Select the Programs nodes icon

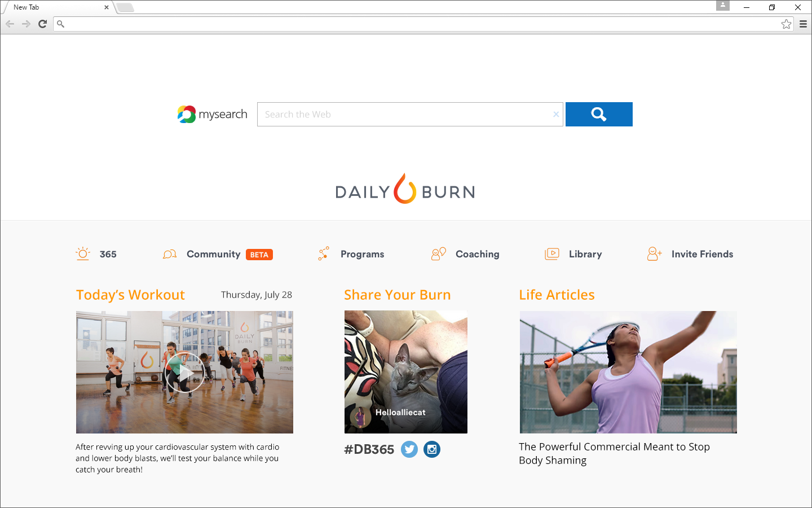[324, 254]
